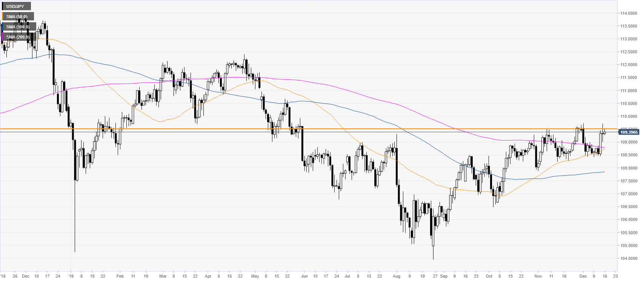Click the Nov label on time axis
This screenshot has height=281, width=644.
538,276
